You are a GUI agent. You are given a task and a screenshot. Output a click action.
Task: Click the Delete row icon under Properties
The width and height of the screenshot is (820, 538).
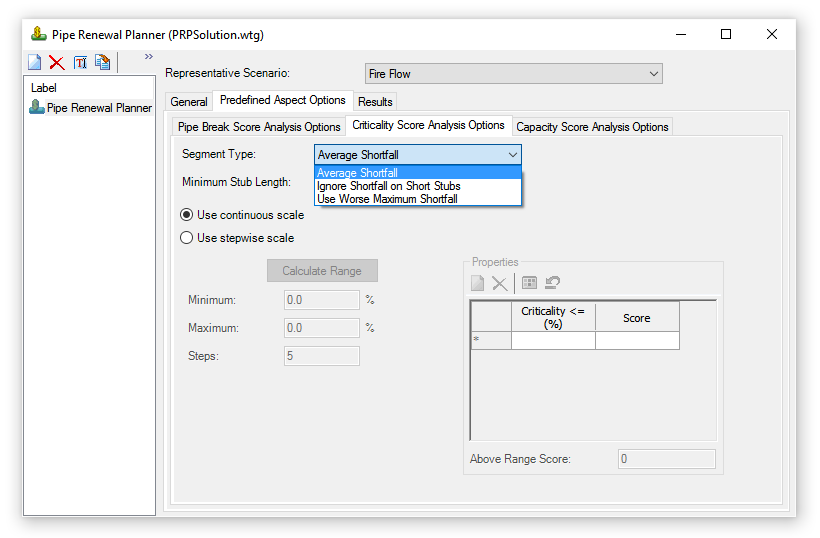tap(500, 283)
